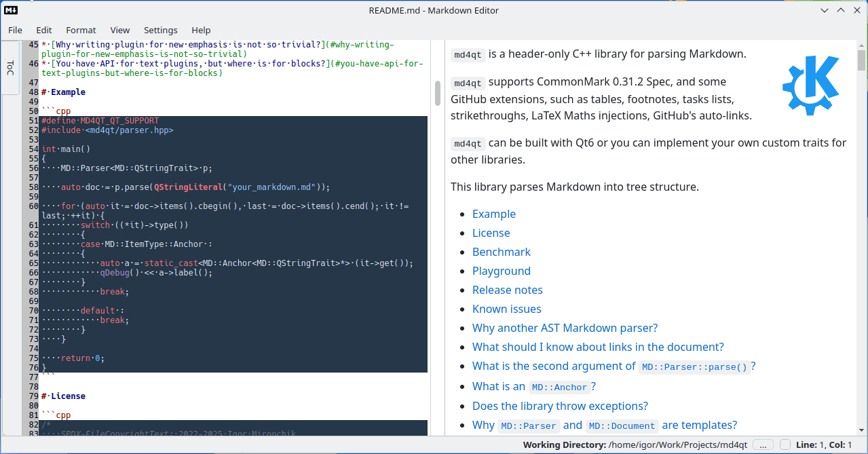Click the preview pane vertical scrollbar handle
Image resolution: width=868 pixels, height=454 pixels.
861,61
